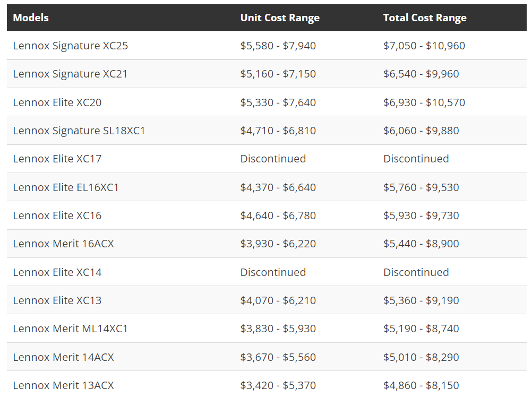The image size is (532, 397).
Task: Click the Lennox Signature XC21 cell
Action: (x=70, y=74)
